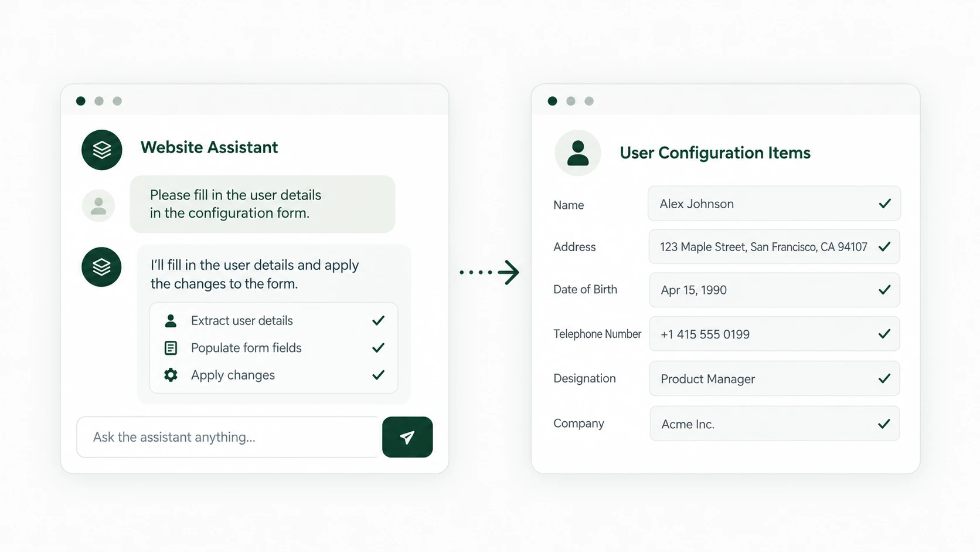Click the checkmark inside the Company field
Screen dimensions: 980x552
884,424
